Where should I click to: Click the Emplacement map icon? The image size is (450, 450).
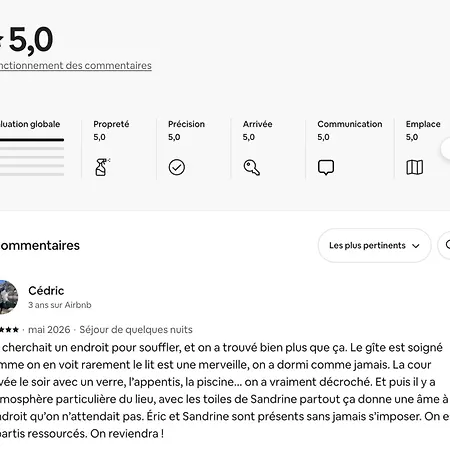(x=415, y=167)
